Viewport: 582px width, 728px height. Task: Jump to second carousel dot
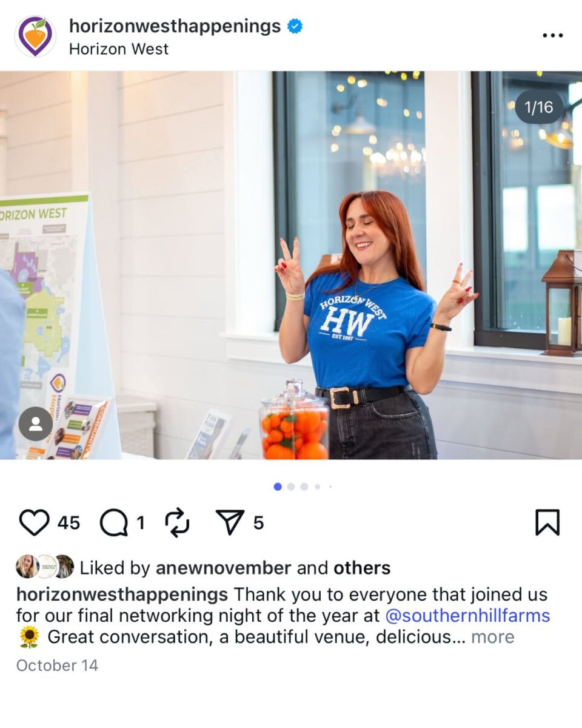[x=291, y=487]
